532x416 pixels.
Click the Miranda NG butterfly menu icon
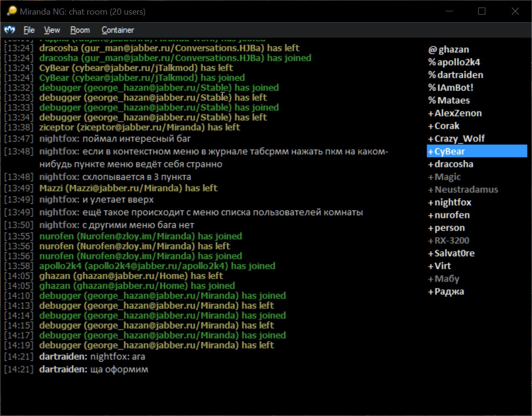pyautogui.click(x=9, y=30)
